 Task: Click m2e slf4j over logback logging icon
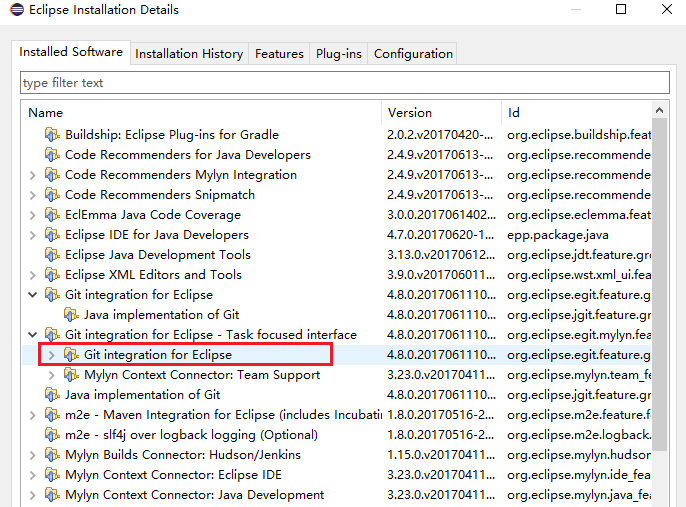tap(52, 435)
